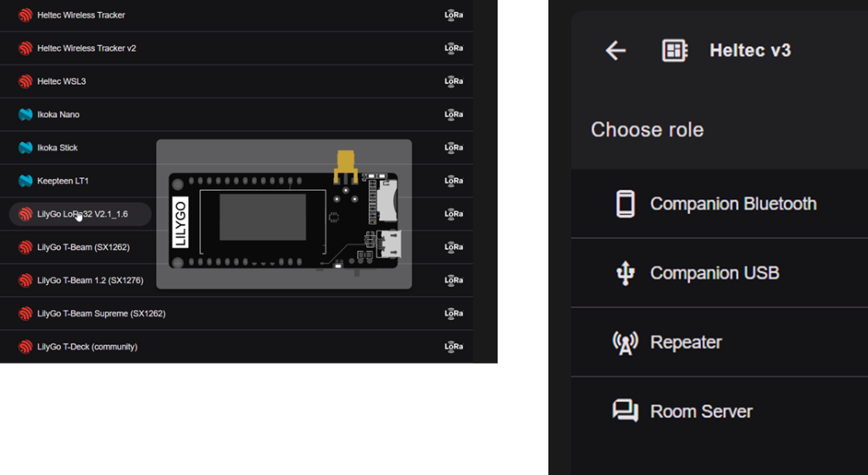This screenshot has width=868, height=475.
Task: Click the Companion Bluetooth phone icon
Action: (625, 204)
